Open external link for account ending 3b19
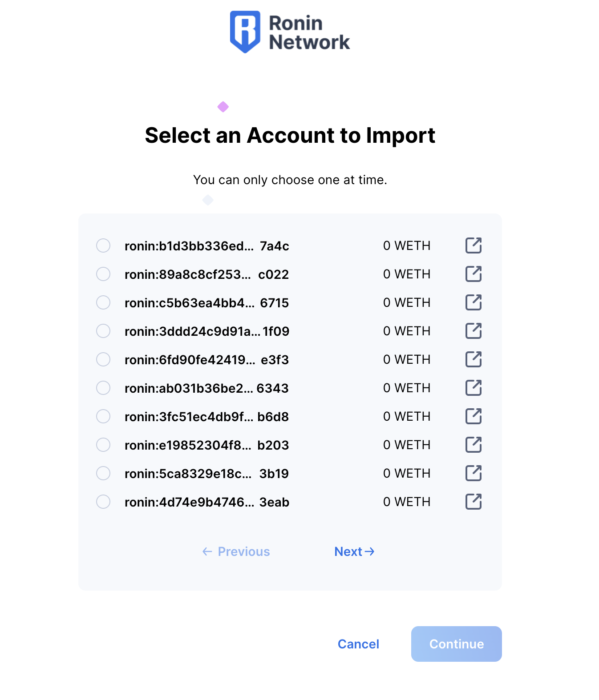 click(x=474, y=473)
